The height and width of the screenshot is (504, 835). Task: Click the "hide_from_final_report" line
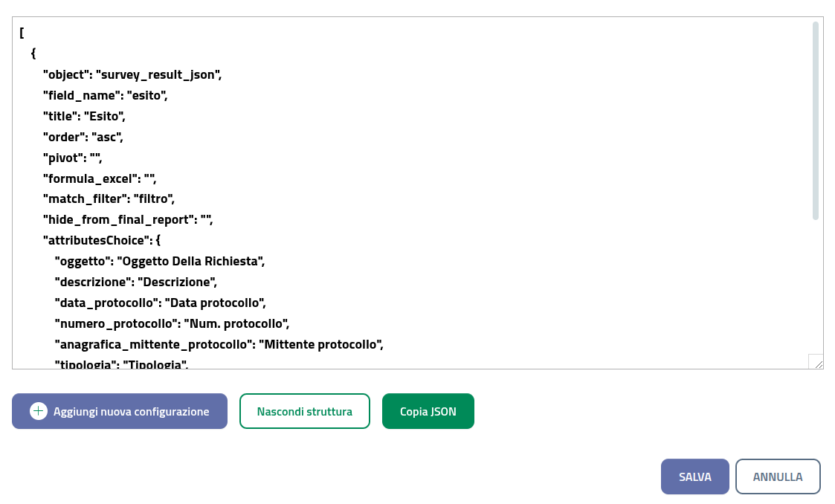tap(128, 220)
